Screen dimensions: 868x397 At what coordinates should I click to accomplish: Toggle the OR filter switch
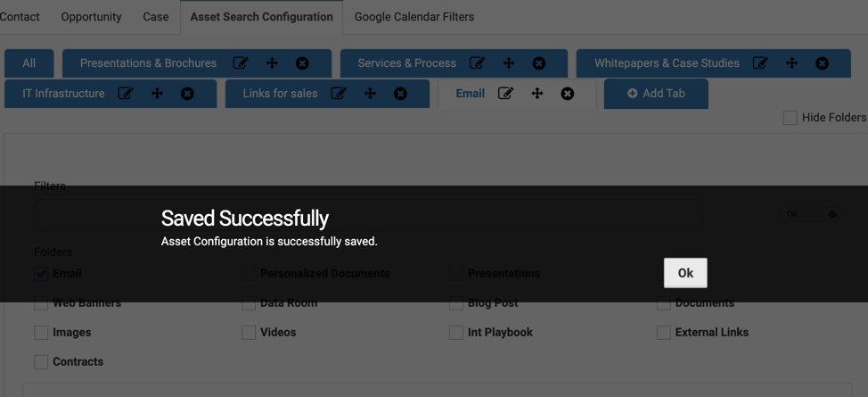tap(809, 214)
